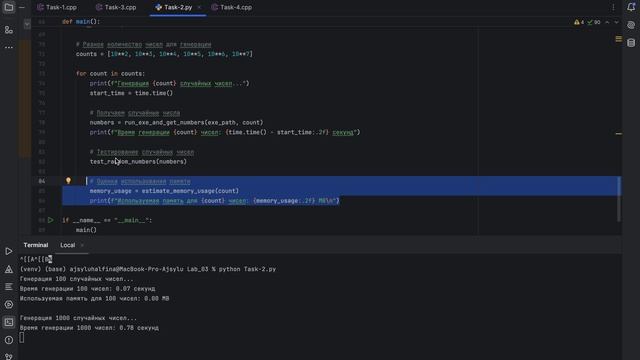Viewport: 640px width, 360px height.
Task: Open the Problems tool window icon
Action: (x=9, y=340)
